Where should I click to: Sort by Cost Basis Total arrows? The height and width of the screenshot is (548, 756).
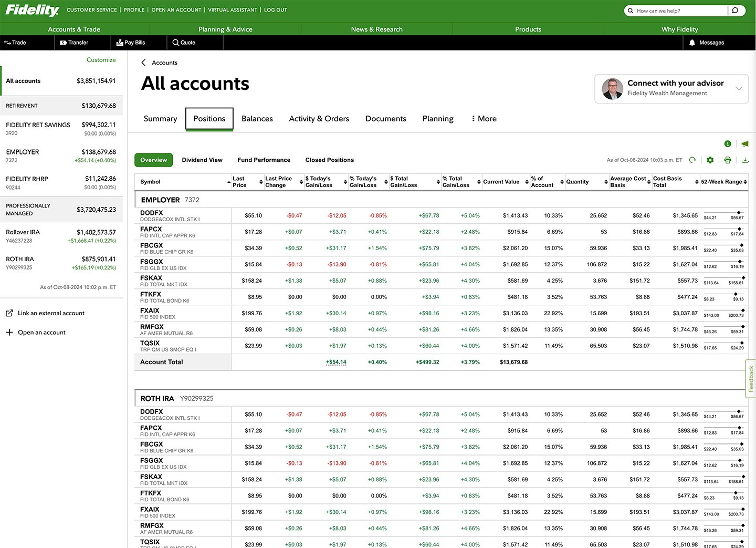pos(697,182)
